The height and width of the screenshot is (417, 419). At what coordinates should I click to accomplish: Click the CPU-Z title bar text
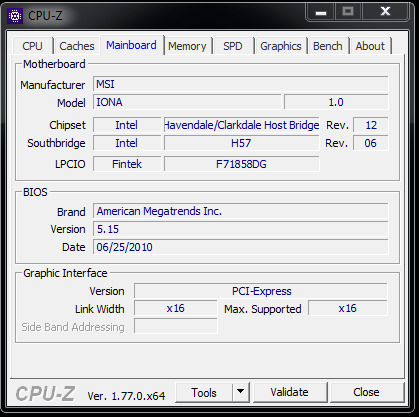pos(45,16)
